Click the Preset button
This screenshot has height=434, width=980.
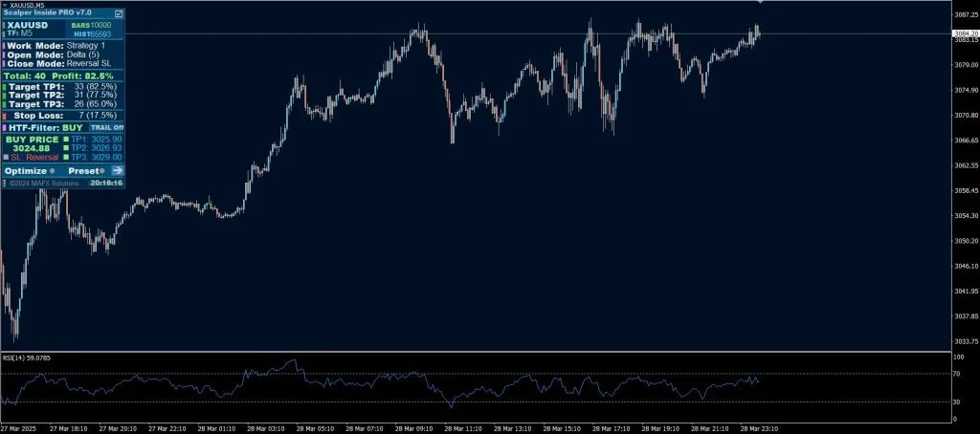tap(86, 170)
